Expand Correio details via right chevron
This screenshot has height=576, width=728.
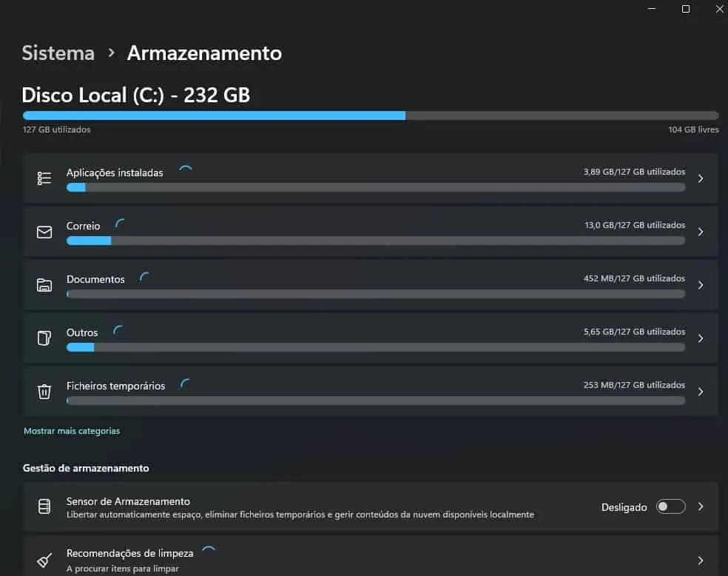pos(701,232)
